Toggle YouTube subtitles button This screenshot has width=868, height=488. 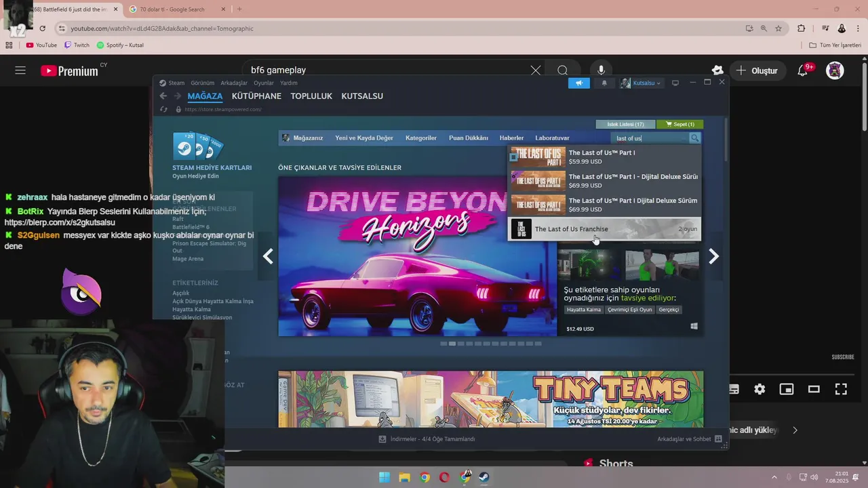(733, 389)
